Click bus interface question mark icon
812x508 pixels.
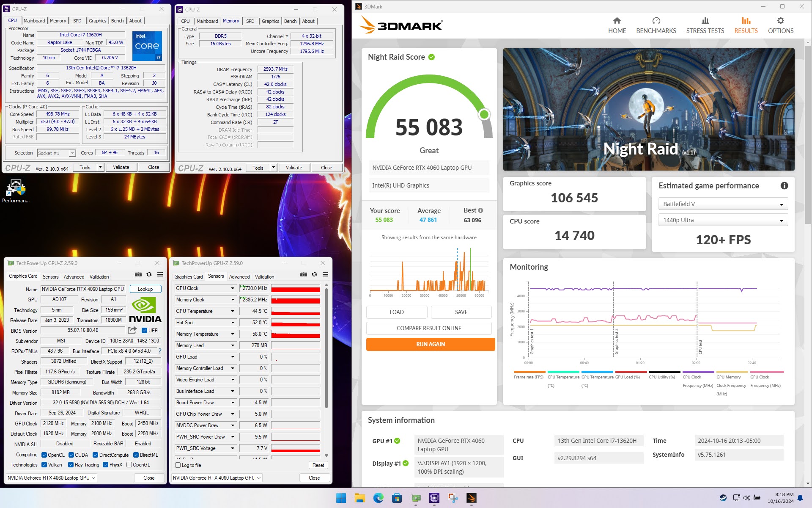(x=159, y=351)
